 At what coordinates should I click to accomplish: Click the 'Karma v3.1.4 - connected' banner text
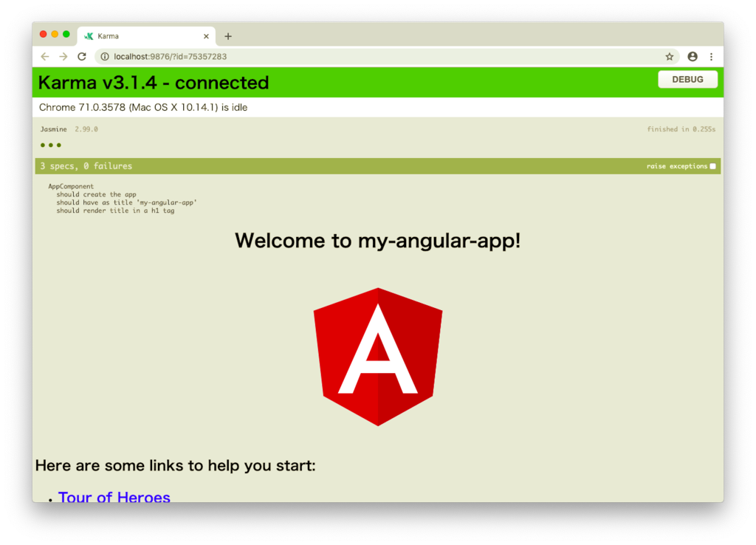click(x=154, y=83)
